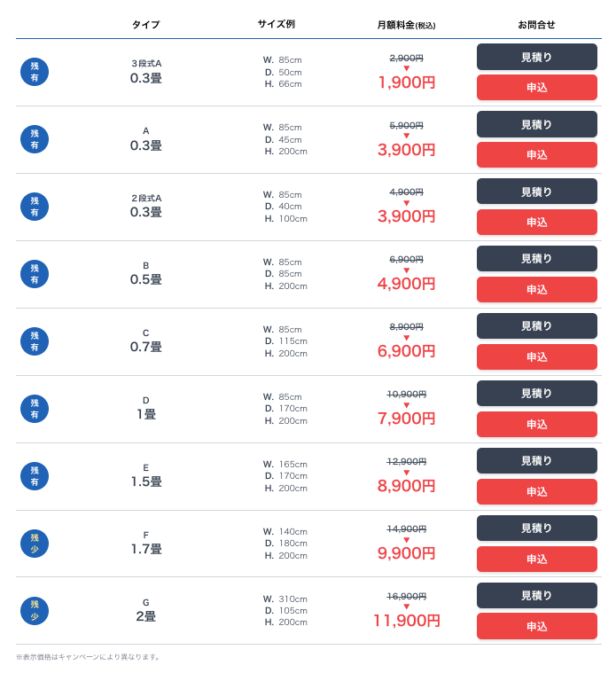Apply with 申込 for 2段式A unit

pos(536,223)
